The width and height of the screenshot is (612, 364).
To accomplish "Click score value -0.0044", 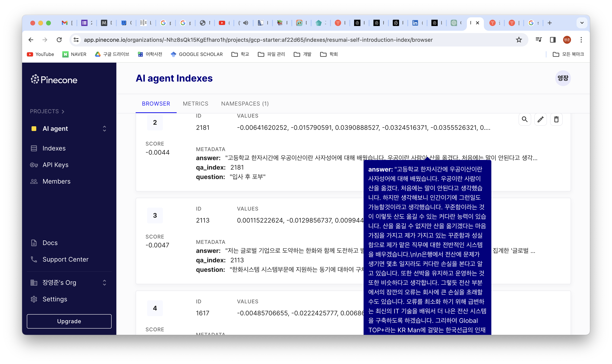I will point(157,152).
